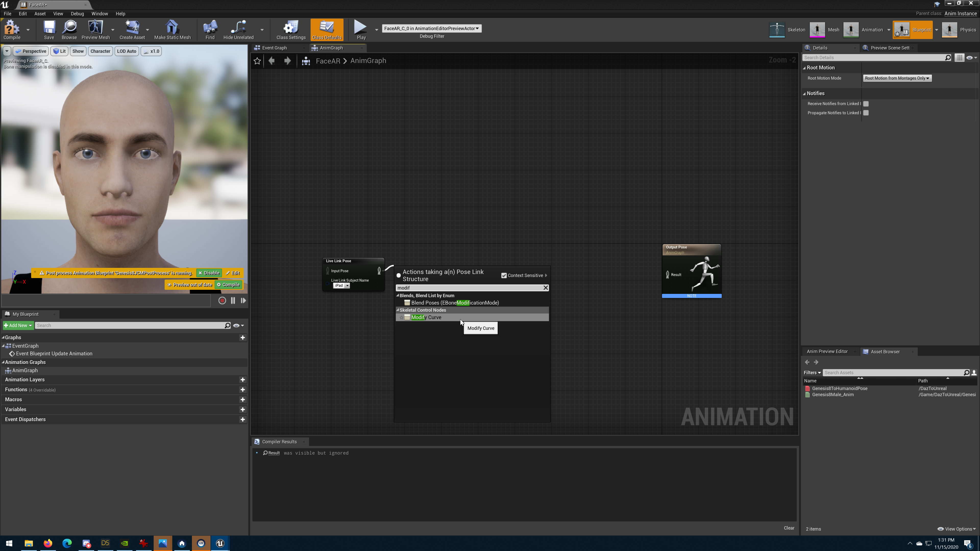
Task: Clear the Compiler Results log
Action: [x=789, y=528]
